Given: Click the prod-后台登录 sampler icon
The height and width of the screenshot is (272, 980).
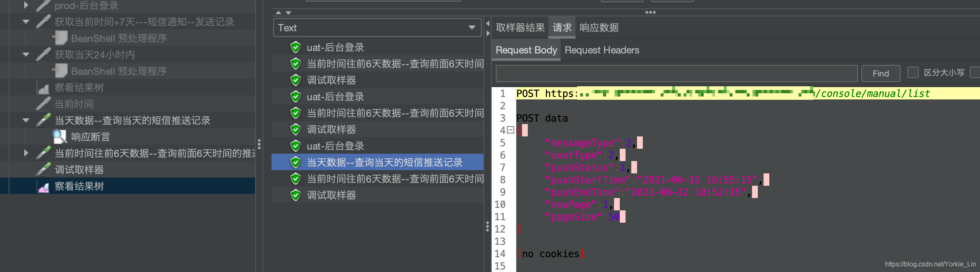Looking at the screenshot, I should [x=43, y=5].
